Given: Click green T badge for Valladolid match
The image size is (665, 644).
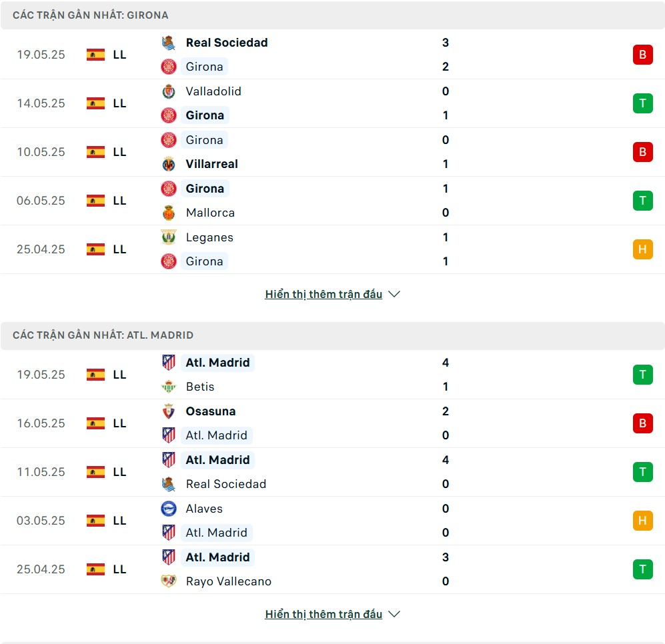Looking at the screenshot, I should [x=642, y=103].
